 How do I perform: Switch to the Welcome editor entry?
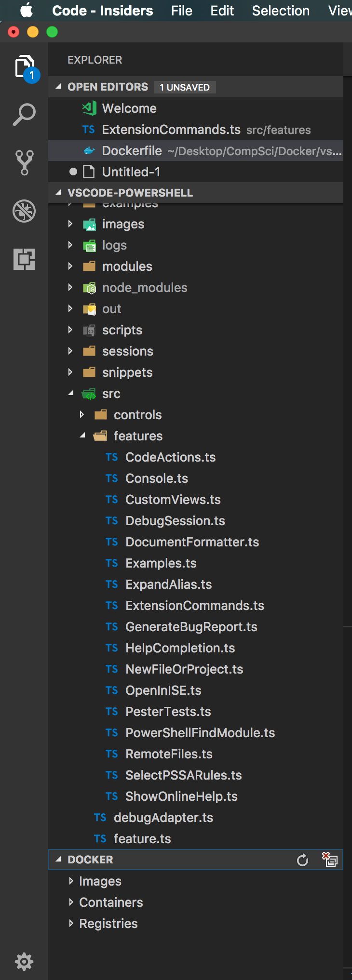[x=129, y=108]
